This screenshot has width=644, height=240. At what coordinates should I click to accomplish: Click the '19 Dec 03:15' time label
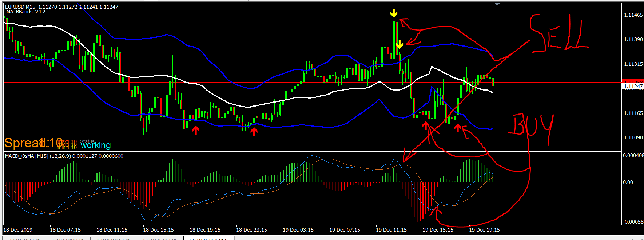[298, 230]
